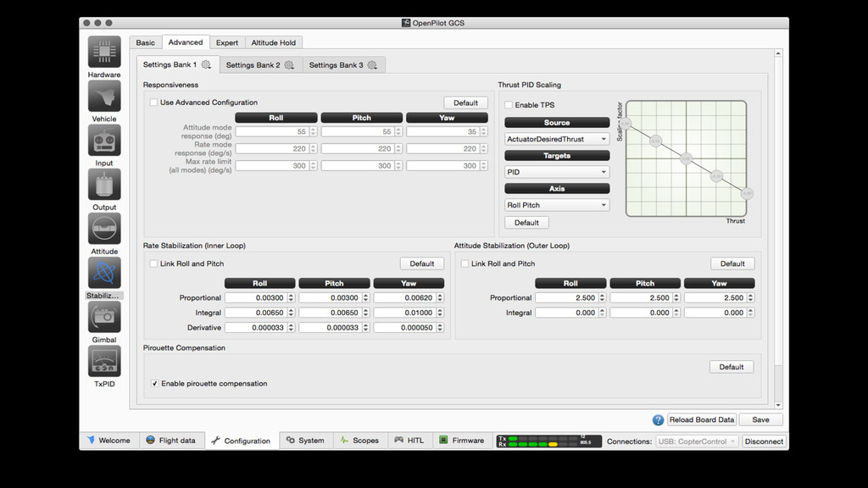Switch to the Expert tab
This screenshot has width=868, height=488.
pos(226,42)
